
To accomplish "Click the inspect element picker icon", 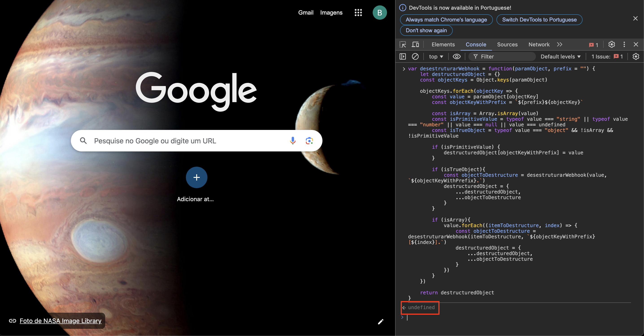I will tap(403, 45).
